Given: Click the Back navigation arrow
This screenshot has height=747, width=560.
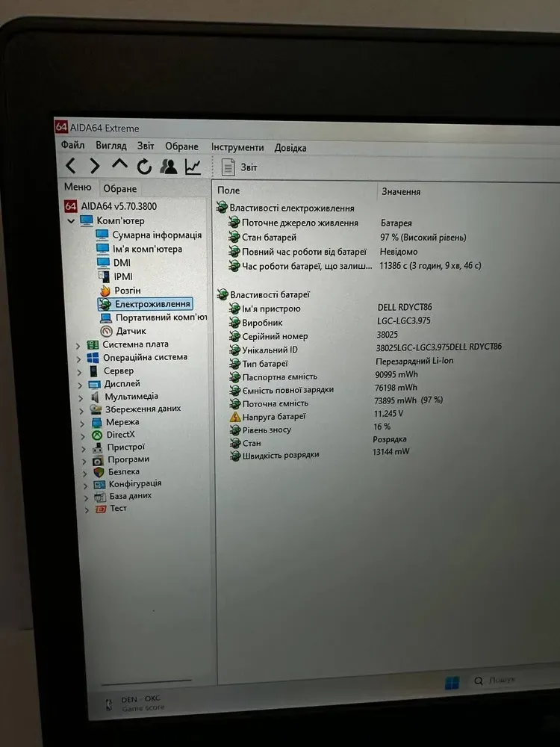Looking at the screenshot, I should pos(71,166).
